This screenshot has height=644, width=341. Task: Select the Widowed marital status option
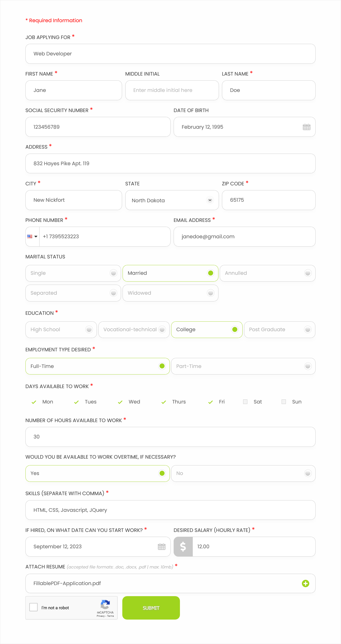click(x=170, y=293)
